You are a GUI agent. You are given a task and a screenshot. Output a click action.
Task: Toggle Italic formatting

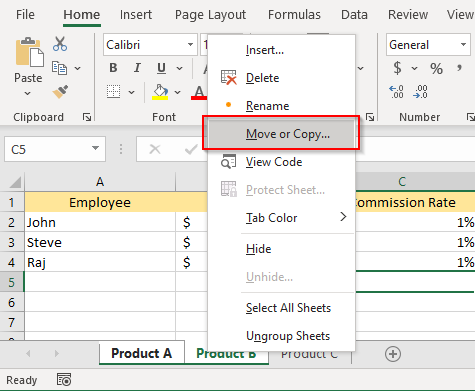click(137, 68)
